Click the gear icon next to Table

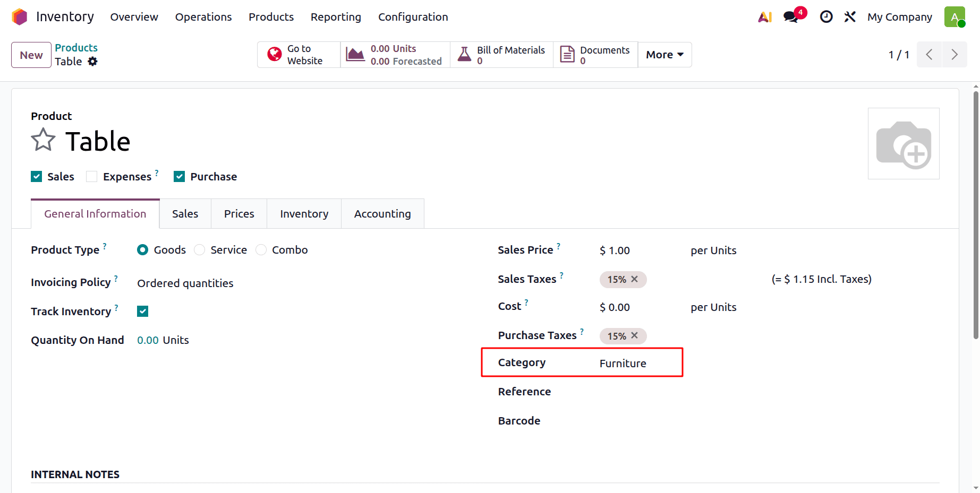click(93, 62)
